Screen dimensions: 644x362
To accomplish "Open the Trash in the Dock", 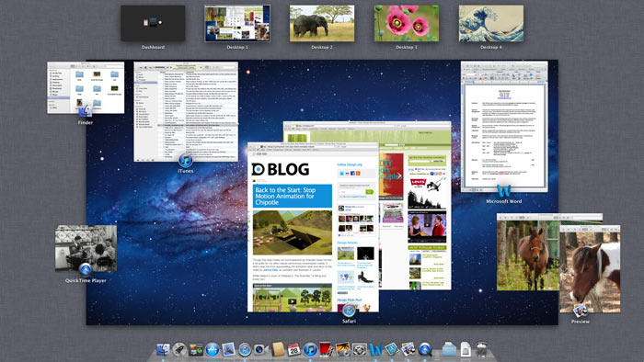I will click(x=482, y=350).
